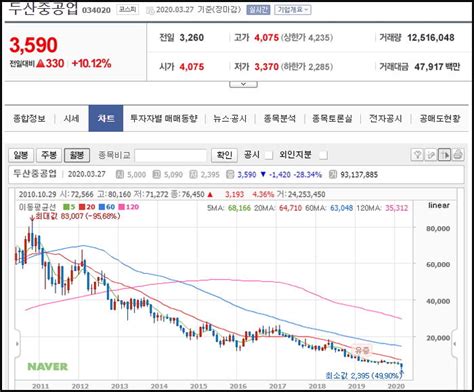Switch chart to 일봉 daily candles
The height and width of the screenshot is (392, 474).
coord(21,155)
